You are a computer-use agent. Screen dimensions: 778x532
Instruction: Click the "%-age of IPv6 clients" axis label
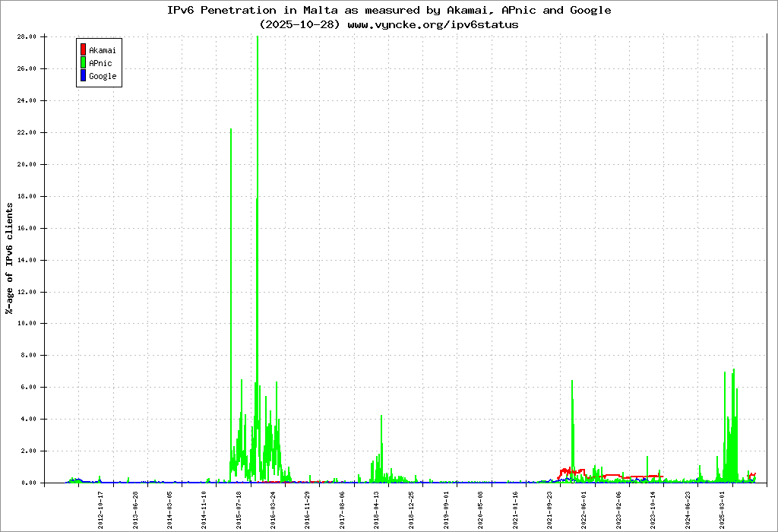[x=9, y=258]
